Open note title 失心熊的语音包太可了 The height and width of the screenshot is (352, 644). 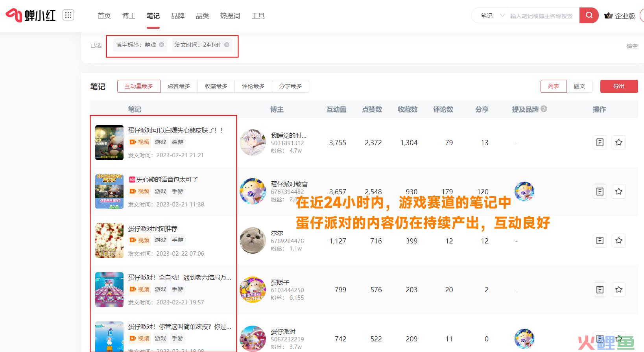[167, 179]
